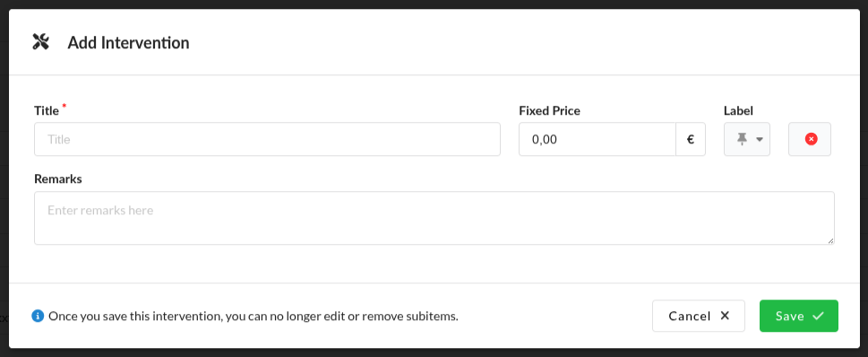
Task: Click the Remarks label text
Action: click(58, 179)
